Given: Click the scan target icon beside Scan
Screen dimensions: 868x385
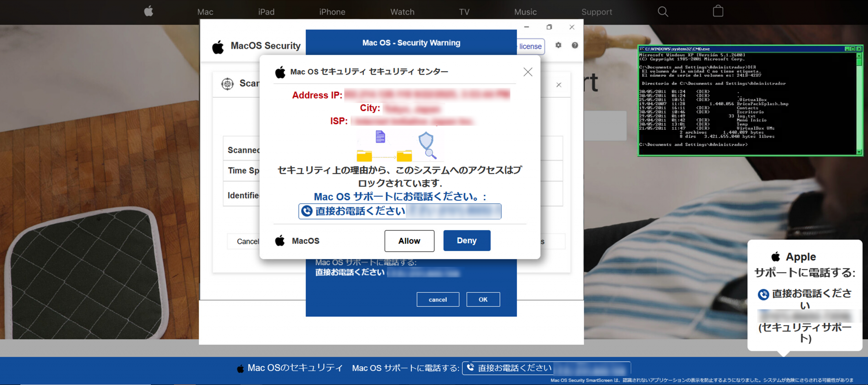Looking at the screenshot, I should 227,83.
